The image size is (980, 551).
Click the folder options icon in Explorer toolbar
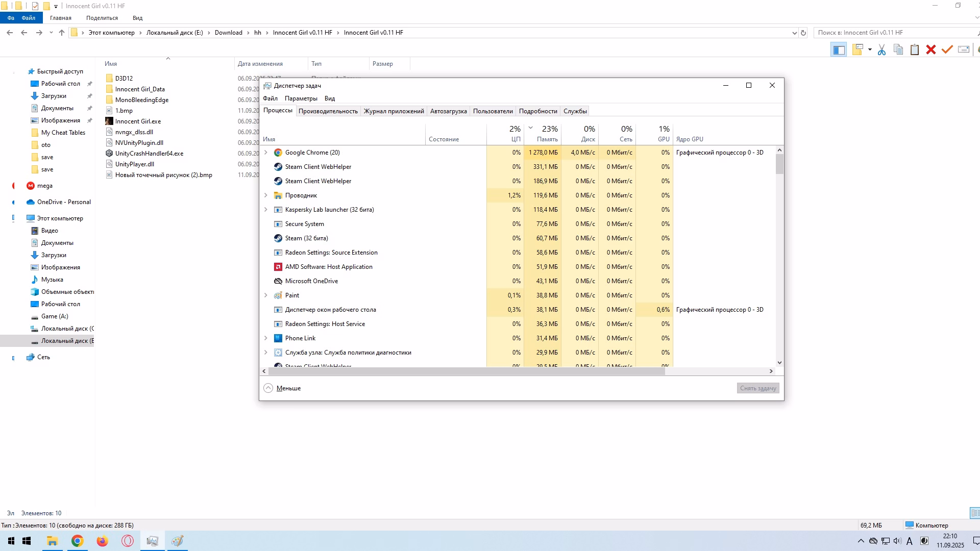click(x=857, y=49)
